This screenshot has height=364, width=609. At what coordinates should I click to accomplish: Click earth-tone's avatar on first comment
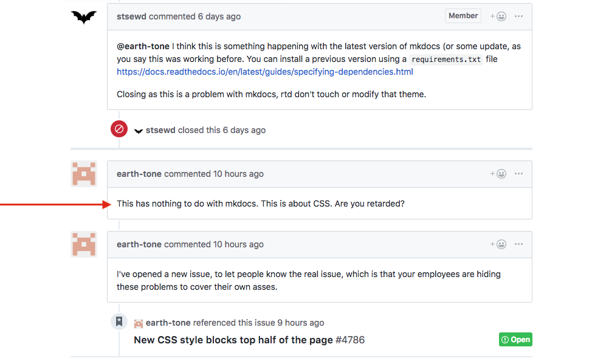(x=84, y=174)
